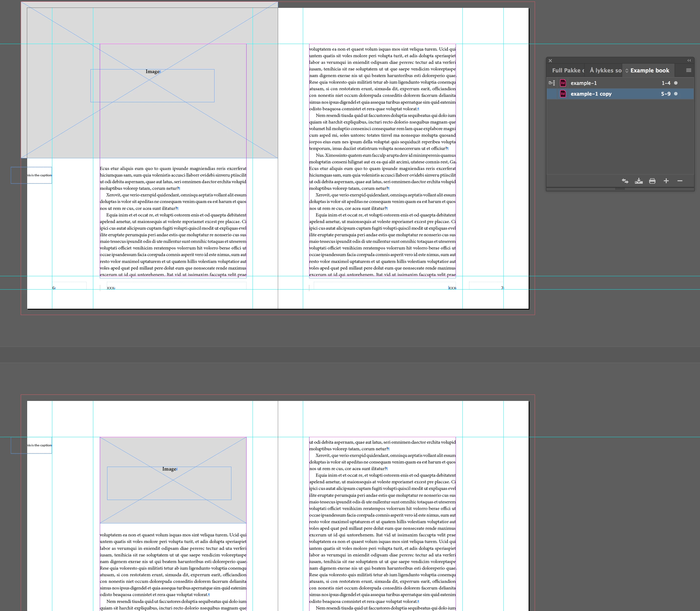
Task: Set example-1 copy as the style source
Action: [x=552, y=94]
